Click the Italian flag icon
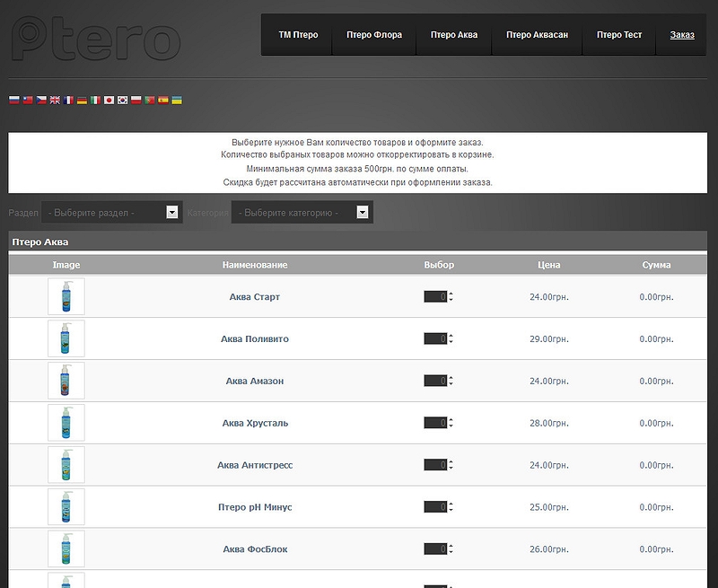The width and height of the screenshot is (718, 588). [x=95, y=101]
